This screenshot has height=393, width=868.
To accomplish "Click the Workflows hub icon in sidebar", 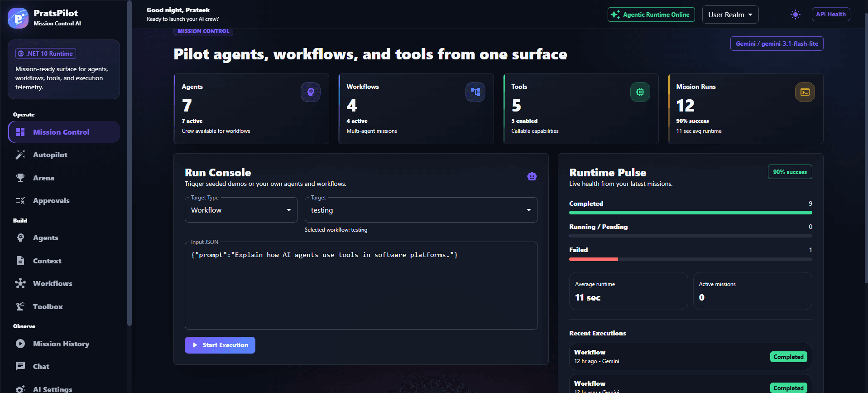I will [x=20, y=283].
